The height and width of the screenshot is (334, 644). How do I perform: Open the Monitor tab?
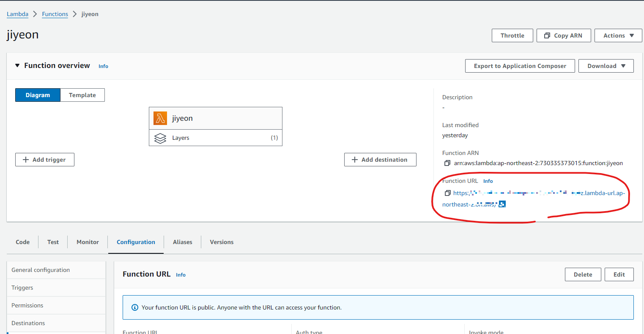pyautogui.click(x=88, y=242)
